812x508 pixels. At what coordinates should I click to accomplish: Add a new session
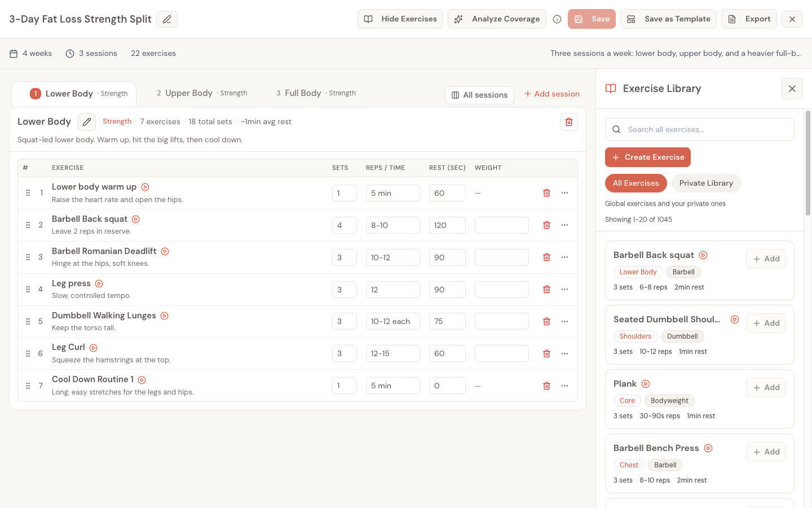[x=552, y=94]
